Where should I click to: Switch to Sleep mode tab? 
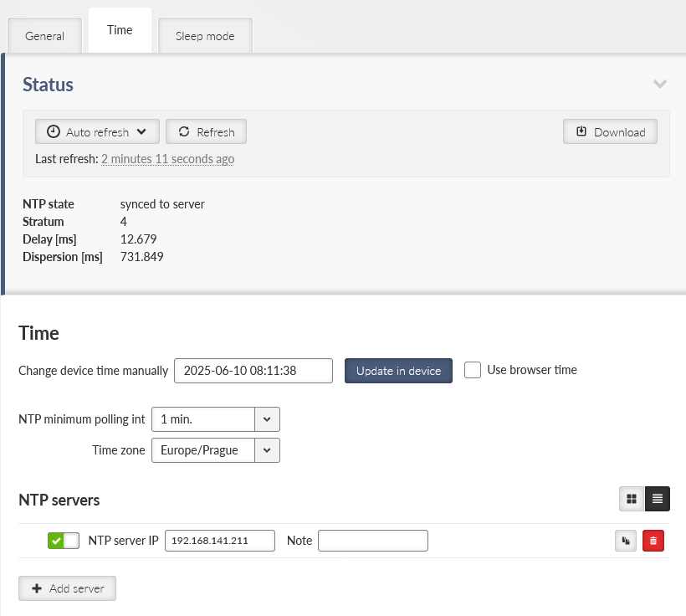click(x=205, y=36)
